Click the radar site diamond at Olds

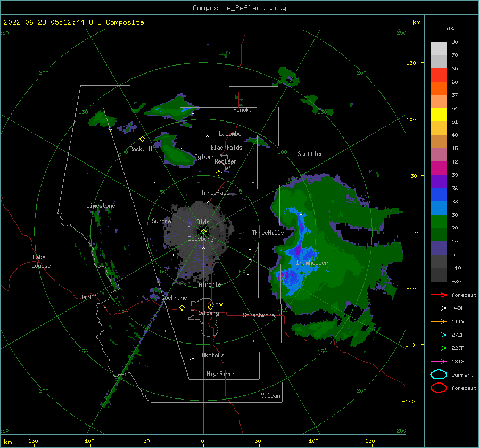(203, 232)
